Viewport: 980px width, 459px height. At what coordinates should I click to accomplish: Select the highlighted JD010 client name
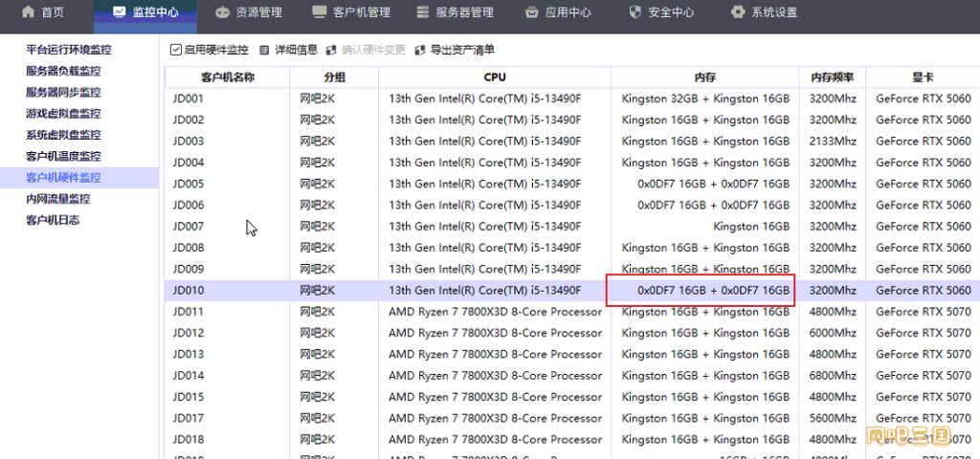tap(189, 291)
